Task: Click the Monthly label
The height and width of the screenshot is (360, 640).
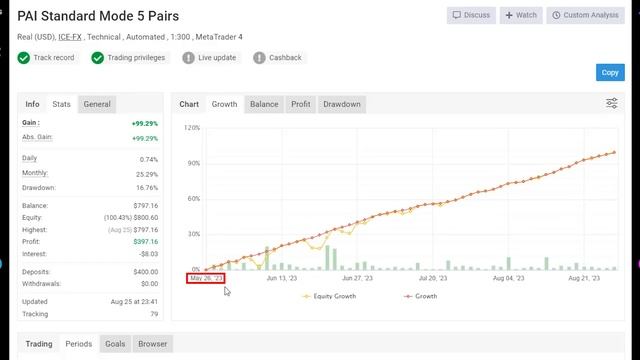Action: (35, 173)
